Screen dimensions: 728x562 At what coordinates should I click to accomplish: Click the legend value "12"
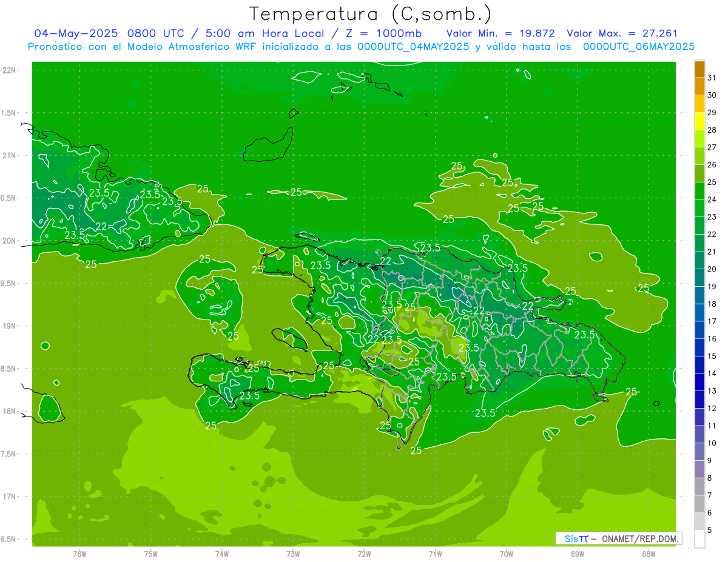[x=712, y=409]
